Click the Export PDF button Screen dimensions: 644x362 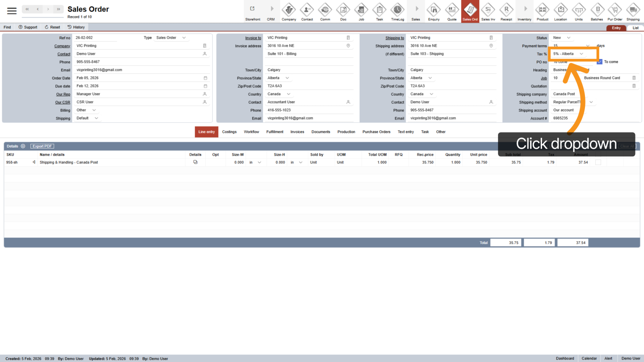point(42,146)
